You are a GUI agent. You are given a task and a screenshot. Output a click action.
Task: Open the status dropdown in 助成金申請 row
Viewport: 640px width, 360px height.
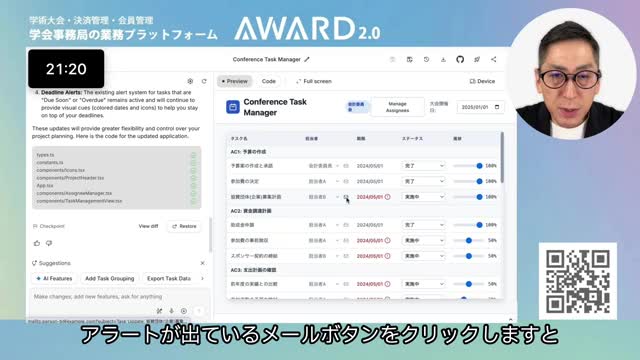pos(423,225)
